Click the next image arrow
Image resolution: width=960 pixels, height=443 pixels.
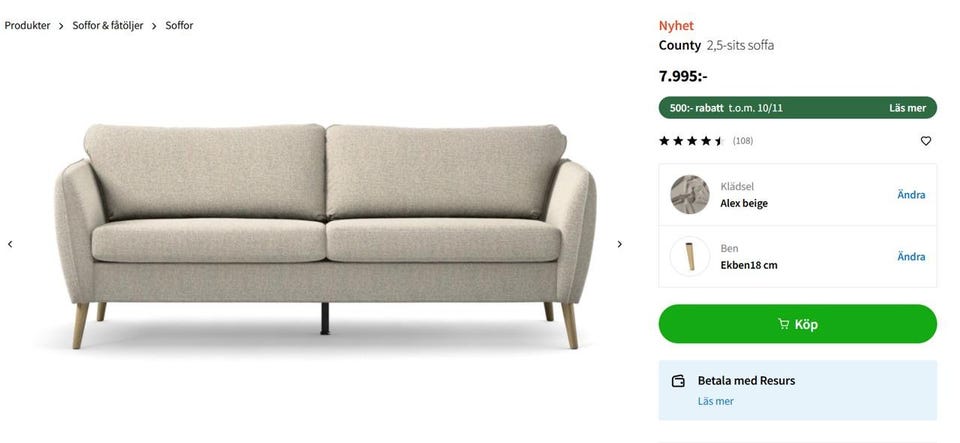tap(620, 244)
